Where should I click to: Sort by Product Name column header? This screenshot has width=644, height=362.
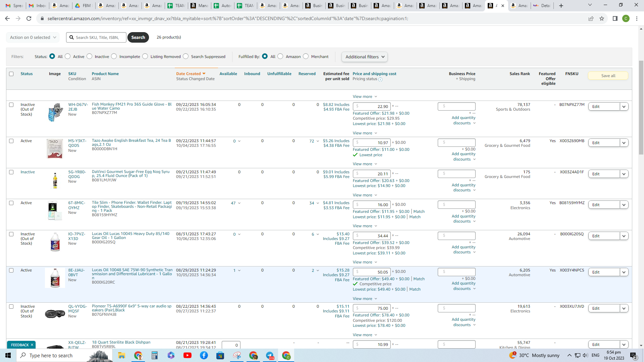[105, 74]
